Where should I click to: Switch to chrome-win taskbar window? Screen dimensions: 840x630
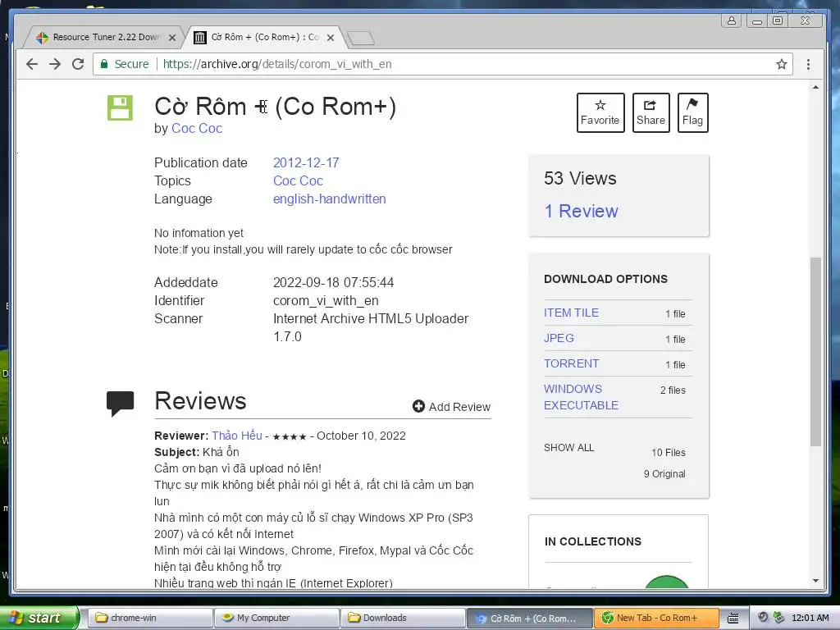pyautogui.click(x=149, y=618)
